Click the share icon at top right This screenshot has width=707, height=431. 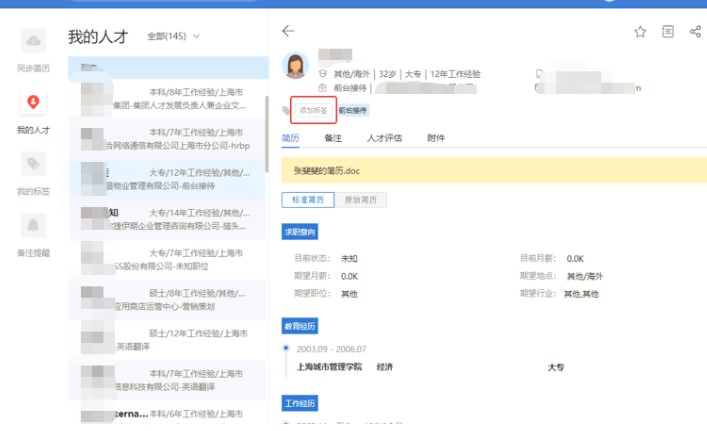695,32
